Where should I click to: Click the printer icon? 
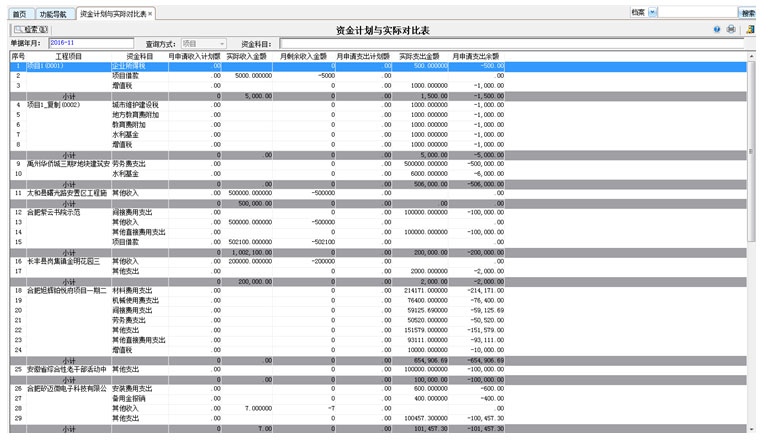coord(731,30)
